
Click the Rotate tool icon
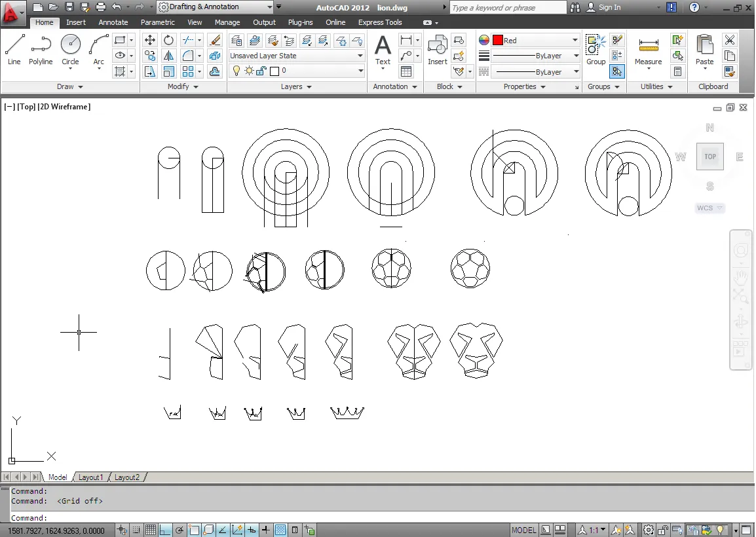[x=168, y=40]
